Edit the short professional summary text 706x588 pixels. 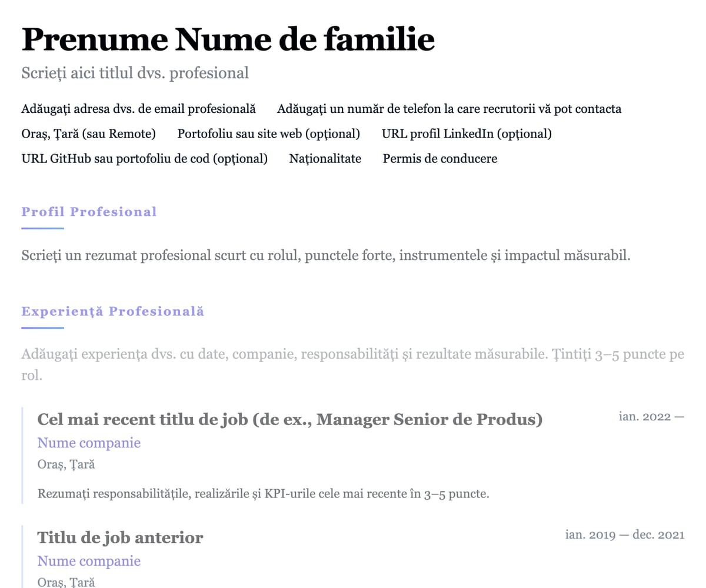[x=325, y=256]
